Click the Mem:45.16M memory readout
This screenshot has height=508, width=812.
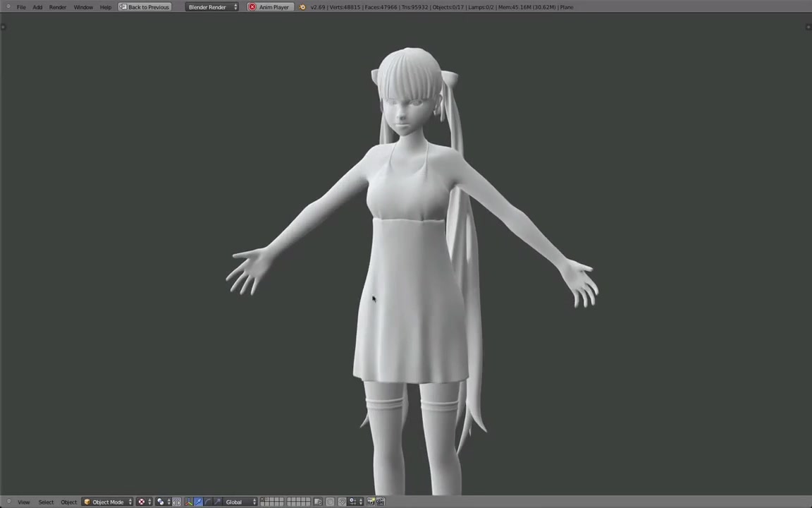pos(526,7)
